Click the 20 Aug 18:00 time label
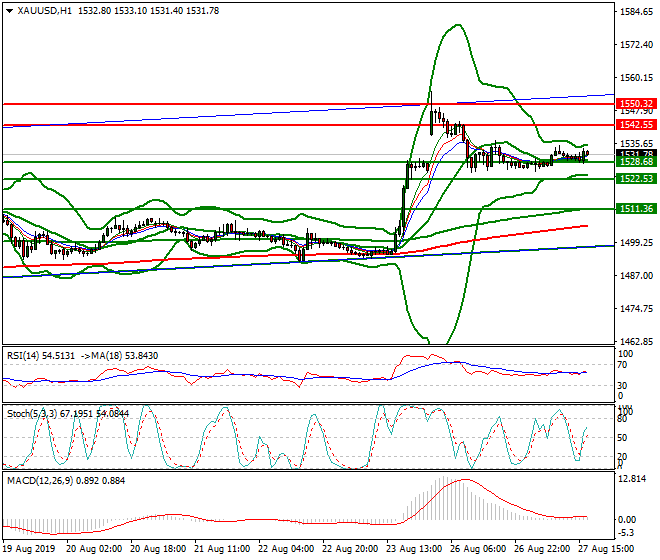This screenshot has width=660, height=560. click(x=158, y=549)
